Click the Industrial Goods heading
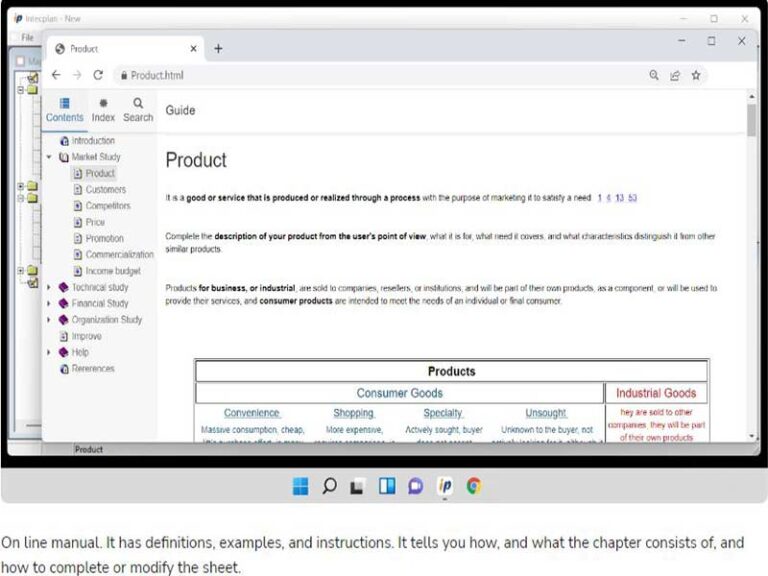768x576 pixels. click(656, 393)
